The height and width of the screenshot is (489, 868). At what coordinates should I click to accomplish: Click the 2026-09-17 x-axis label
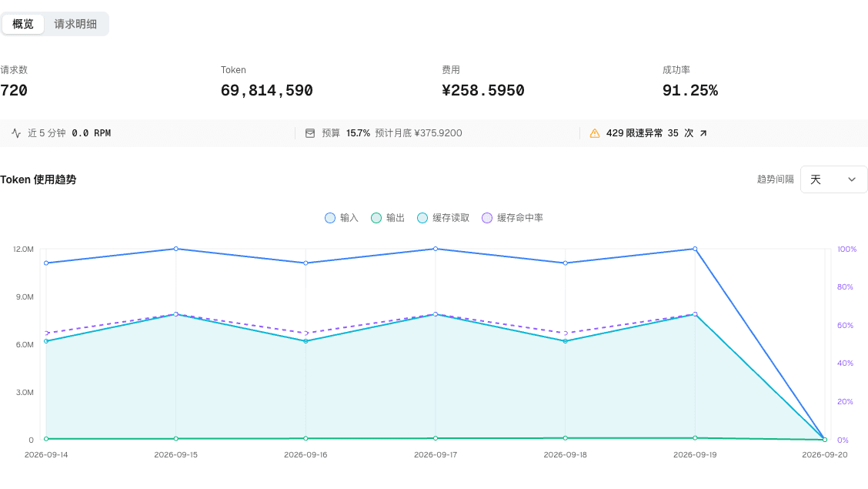point(436,454)
